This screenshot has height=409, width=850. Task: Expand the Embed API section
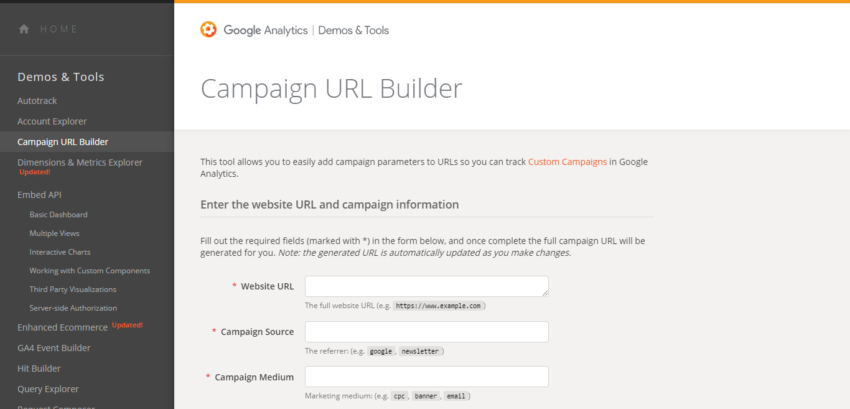tap(39, 194)
